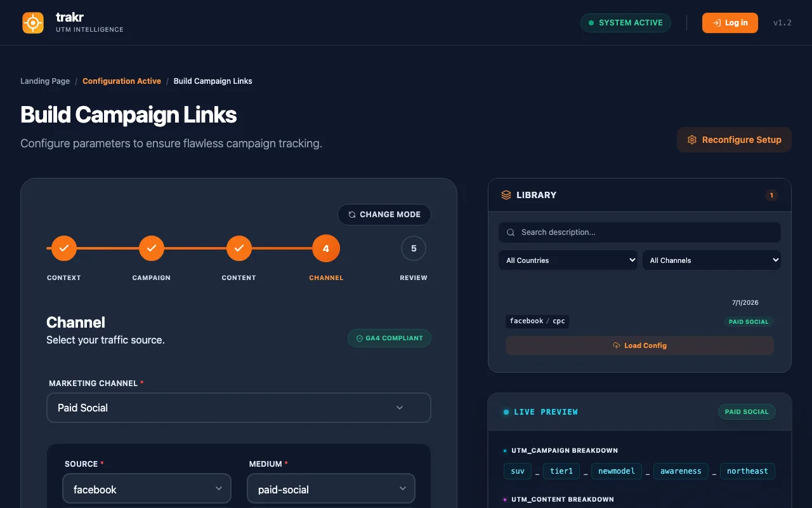This screenshot has width=812, height=508.
Task: Click the gear icon in Reconfigure Setup
Action: point(692,140)
